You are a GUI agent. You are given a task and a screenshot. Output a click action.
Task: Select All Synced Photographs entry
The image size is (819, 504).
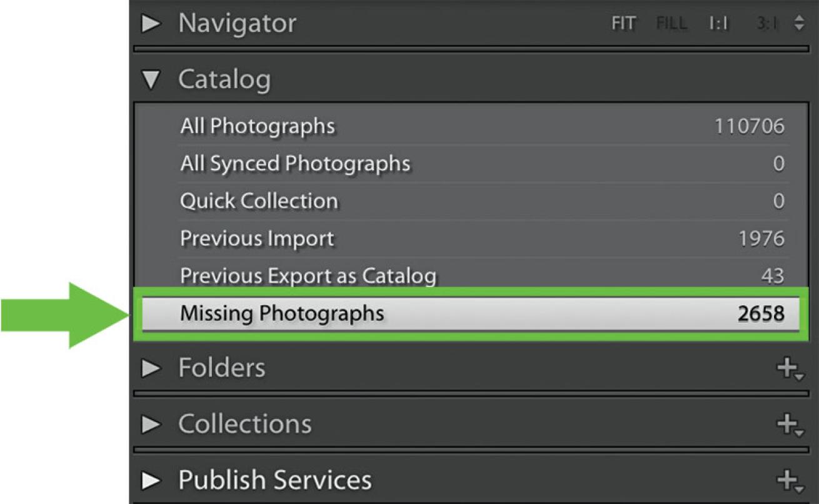coord(295,164)
